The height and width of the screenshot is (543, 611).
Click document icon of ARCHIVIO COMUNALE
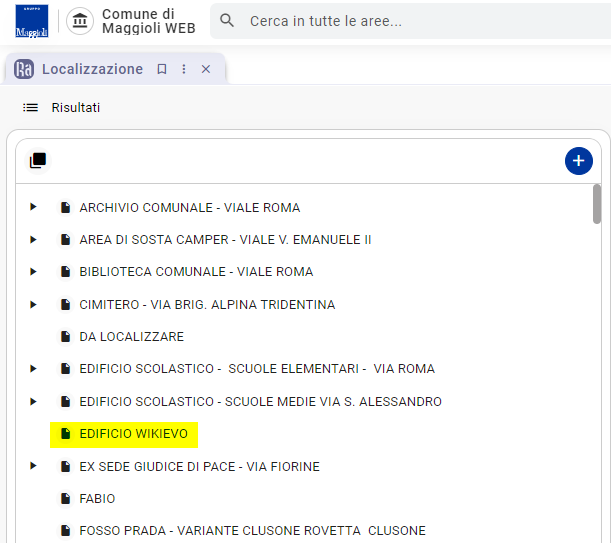pos(65,207)
